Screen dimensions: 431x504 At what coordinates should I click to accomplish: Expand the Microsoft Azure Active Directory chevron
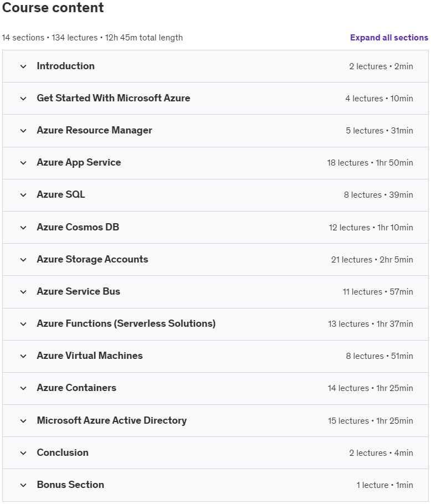coord(23,421)
